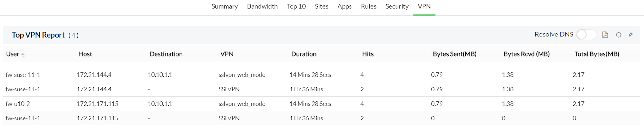Viewport: 644px width, 130px height.
Task: Refresh the Top VPN Report
Action: click(x=618, y=35)
